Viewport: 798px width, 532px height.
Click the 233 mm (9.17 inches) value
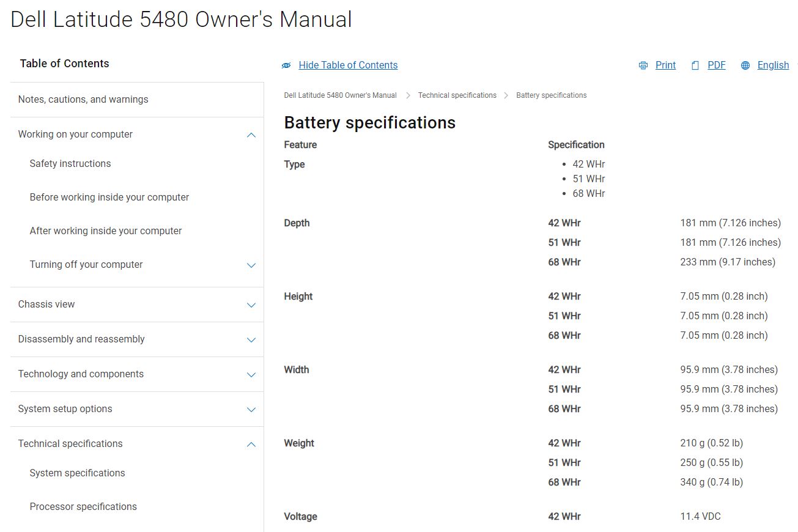click(728, 262)
